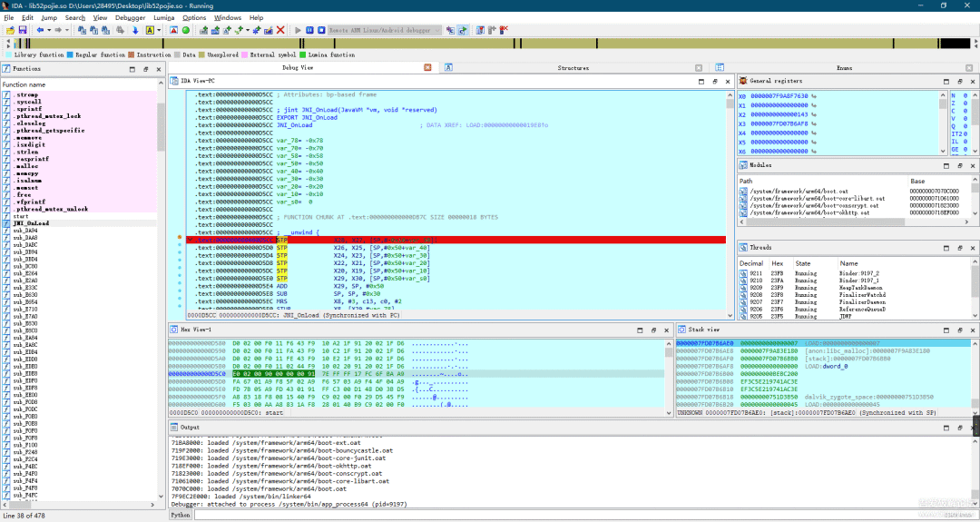Click the Stack view panel title icon
The image size is (980, 522).
682,329
